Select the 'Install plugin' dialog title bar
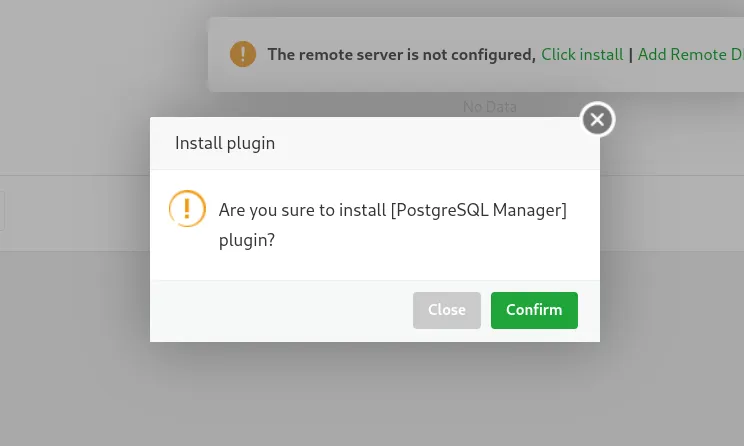Viewport: 744px width, 446px height. coord(375,143)
